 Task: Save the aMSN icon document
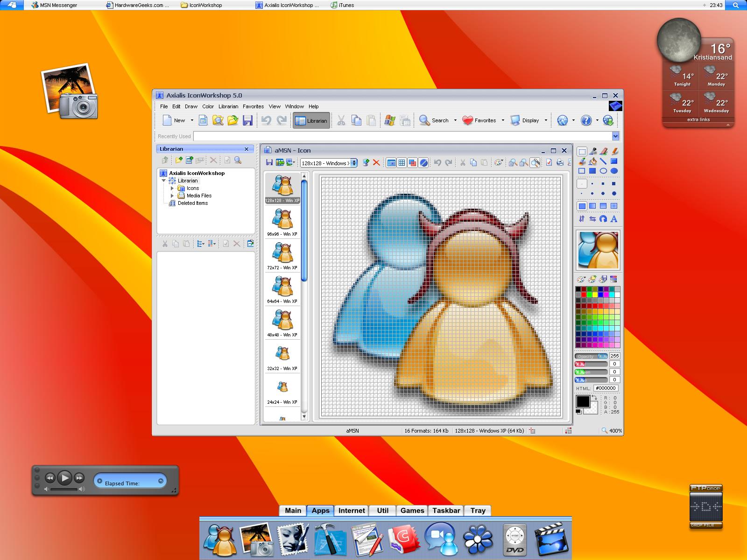[269, 162]
